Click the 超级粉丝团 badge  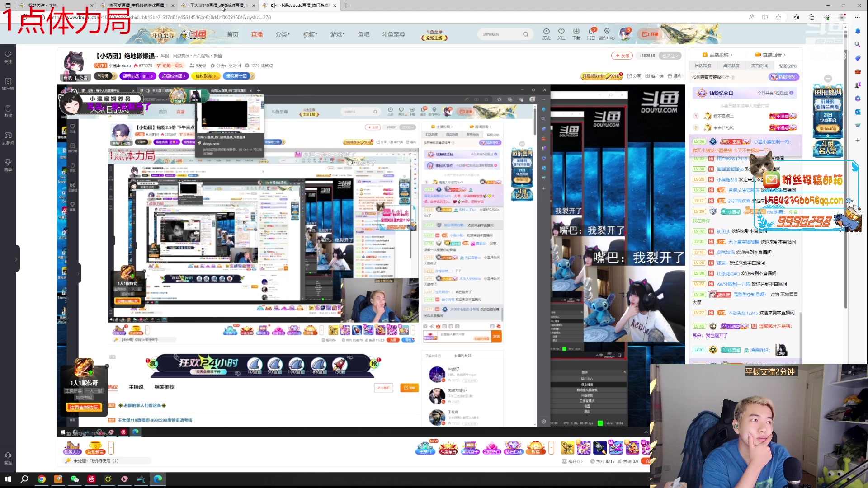(x=173, y=76)
